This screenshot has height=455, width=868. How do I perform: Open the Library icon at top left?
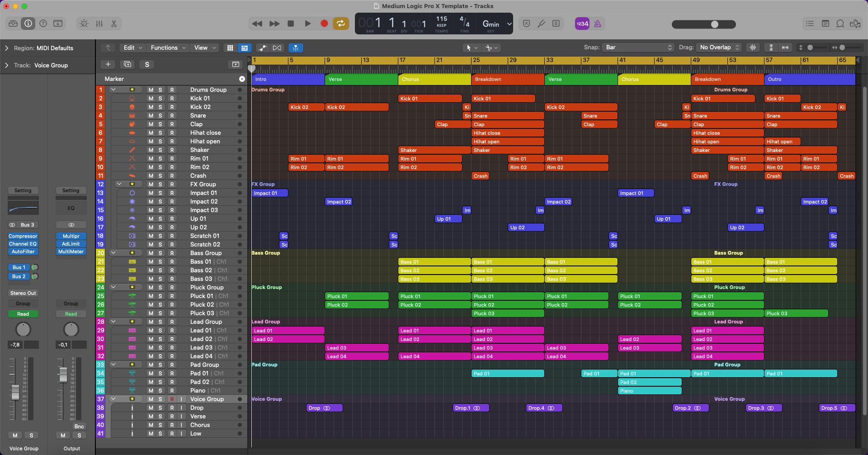tap(13, 24)
